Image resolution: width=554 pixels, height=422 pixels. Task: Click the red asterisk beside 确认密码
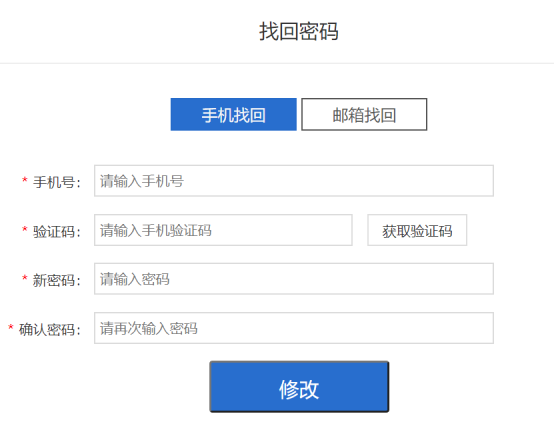(11, 327)
